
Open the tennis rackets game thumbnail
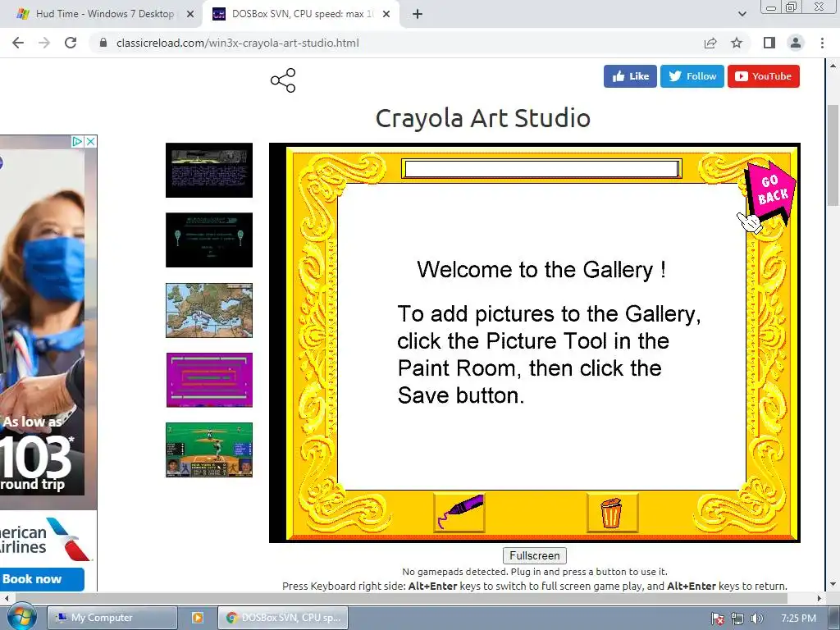click(x=209, y=240)
